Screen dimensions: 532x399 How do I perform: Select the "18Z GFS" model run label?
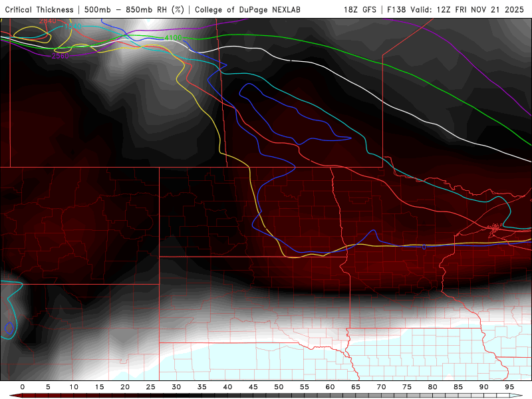click(x=360, y=10)
